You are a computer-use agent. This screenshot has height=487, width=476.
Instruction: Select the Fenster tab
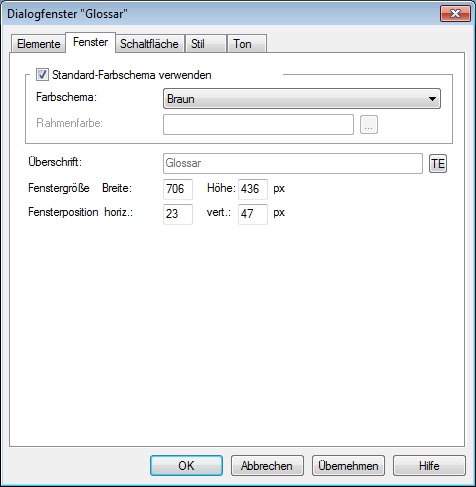[x=91, y=42]
